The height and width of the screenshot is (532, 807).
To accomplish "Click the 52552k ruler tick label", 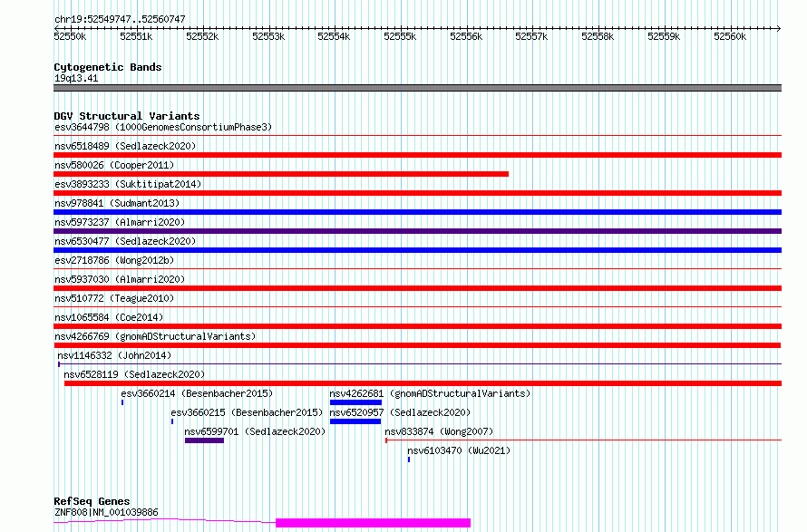I will tap(202, 36).
